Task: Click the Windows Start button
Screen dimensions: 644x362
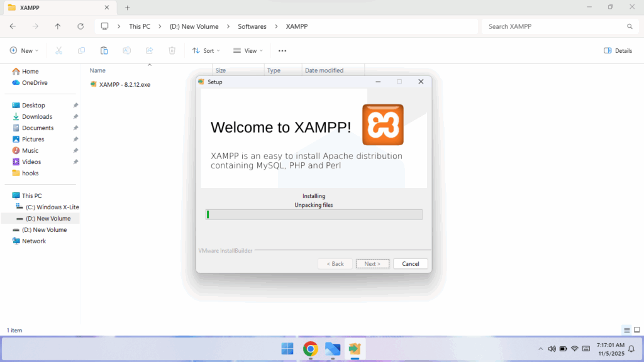Action: coord(287,349)
